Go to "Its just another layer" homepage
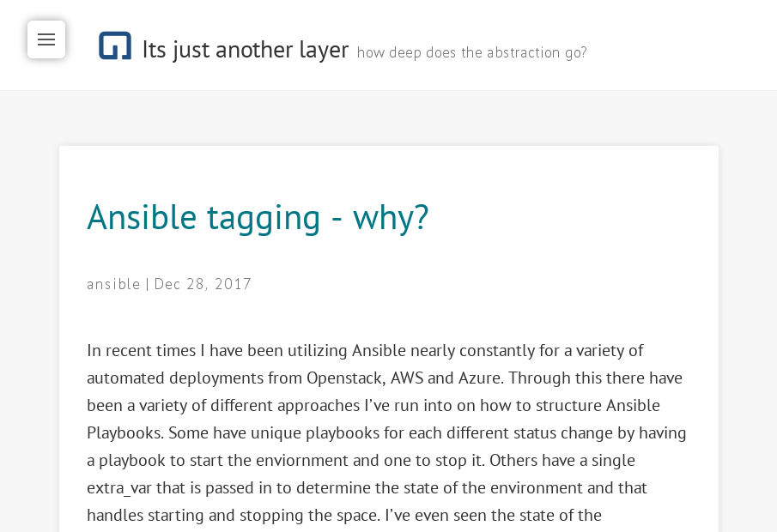Viewport: 777px width, 532px height. click(x=246, y=50)
